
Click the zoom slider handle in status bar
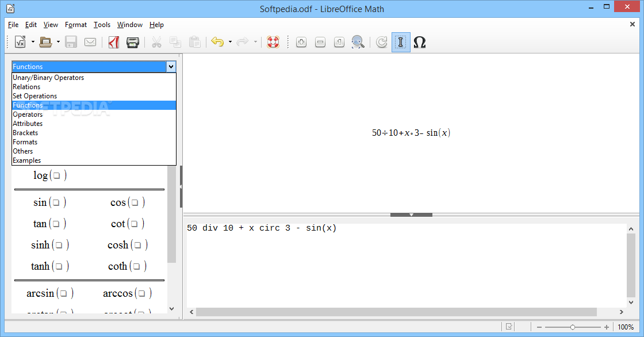pyautogui.click(x=572, y=327)
